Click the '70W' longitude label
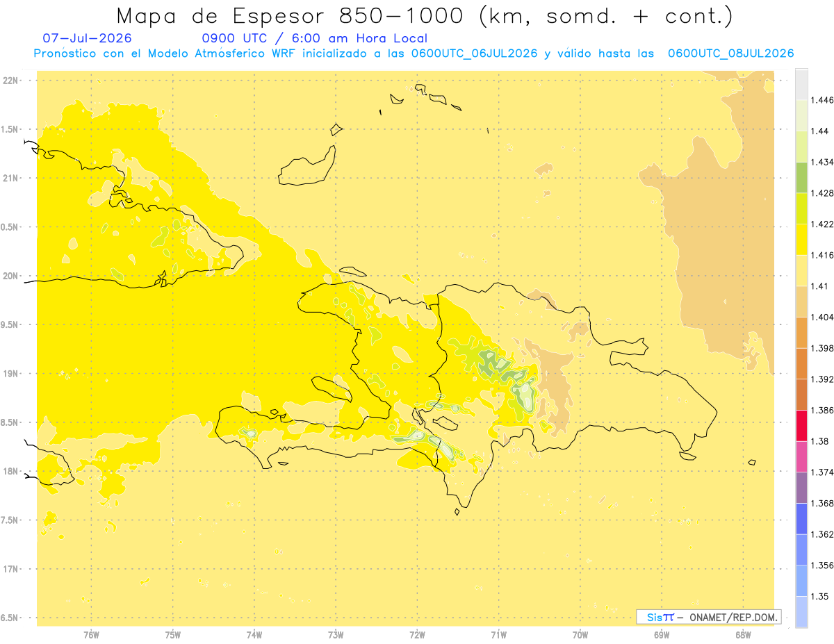This screenshot has height=644, width=834. pyautogui.click(x=580, y=636)
